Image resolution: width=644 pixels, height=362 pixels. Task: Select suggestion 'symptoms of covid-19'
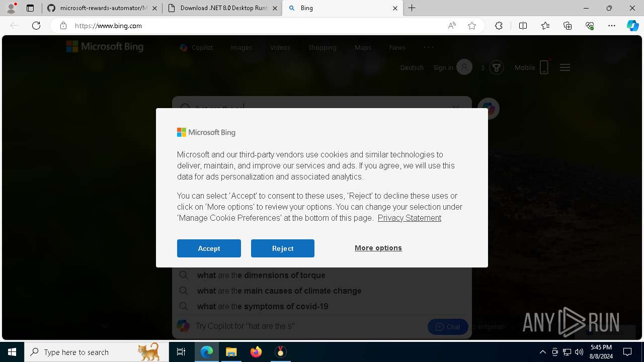coord(322,306)
